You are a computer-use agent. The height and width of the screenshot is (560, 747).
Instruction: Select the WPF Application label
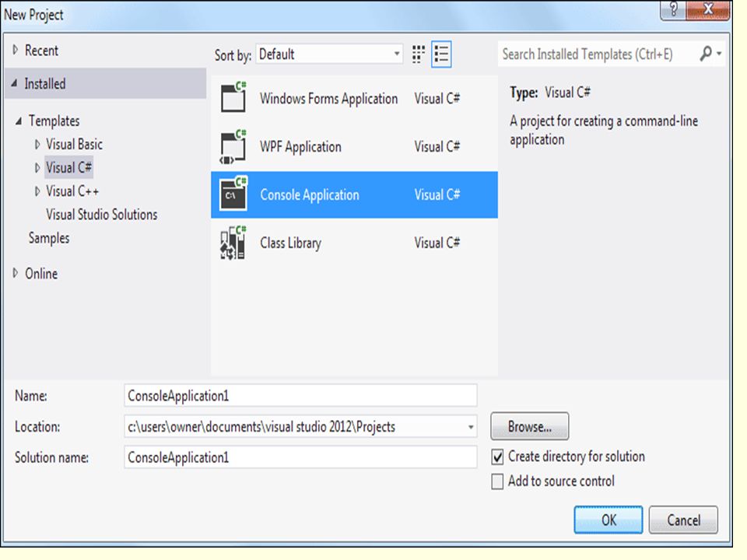coord(300,147)
